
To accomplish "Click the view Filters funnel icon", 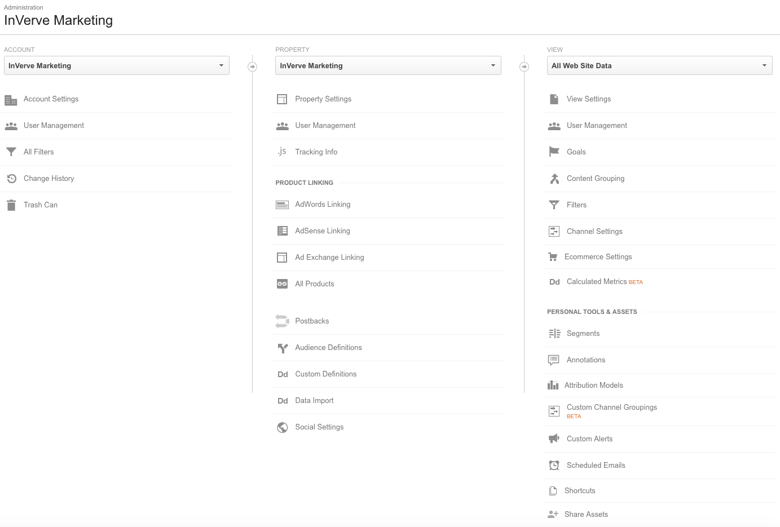I will click(554, 205).
